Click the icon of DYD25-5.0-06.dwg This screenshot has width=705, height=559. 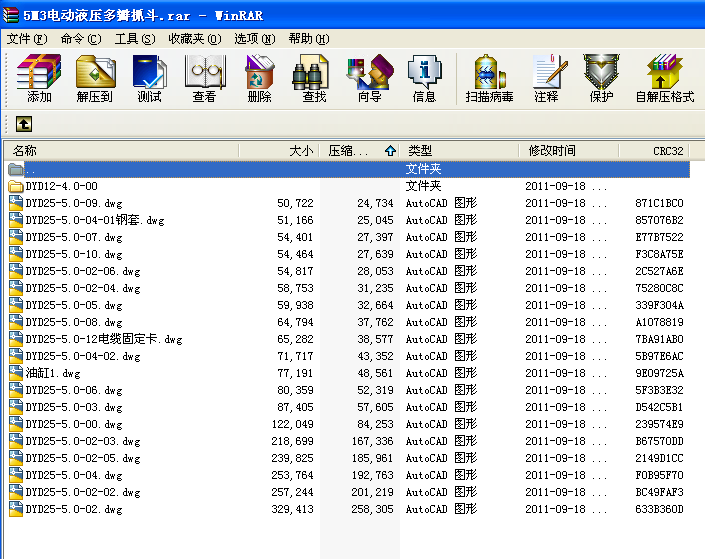click(16, 390)
